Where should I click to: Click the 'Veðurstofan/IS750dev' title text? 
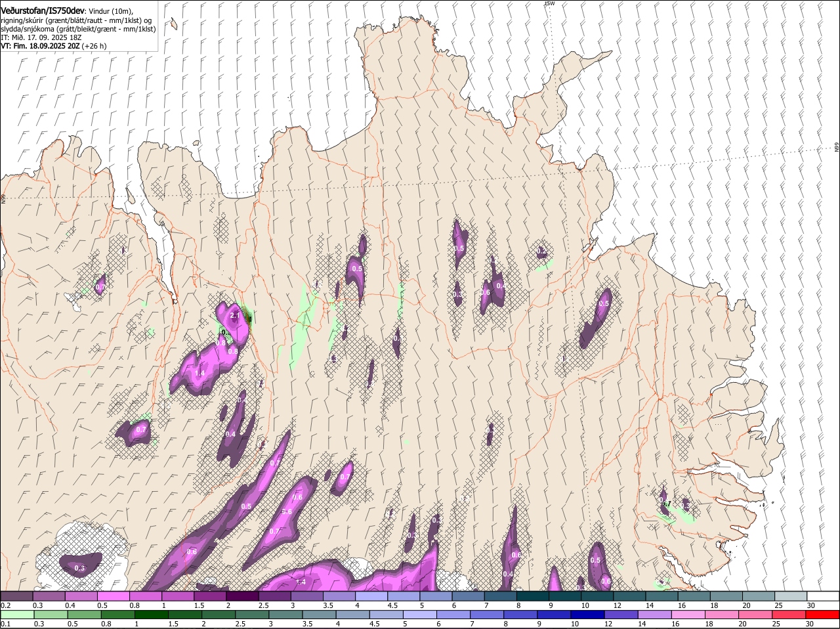pos(42,11)
